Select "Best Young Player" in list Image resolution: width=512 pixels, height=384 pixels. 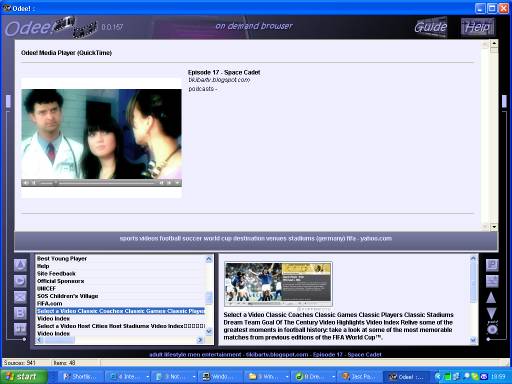62,259
